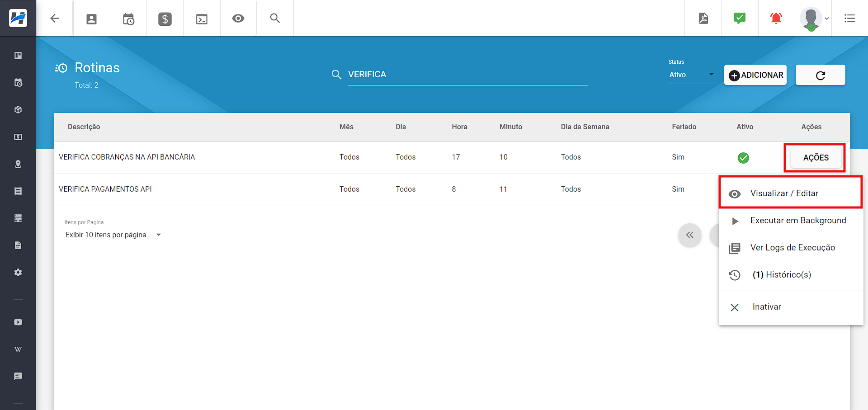
Task: Open the sidebar file page icon
Action: click(x=18, y=245)
